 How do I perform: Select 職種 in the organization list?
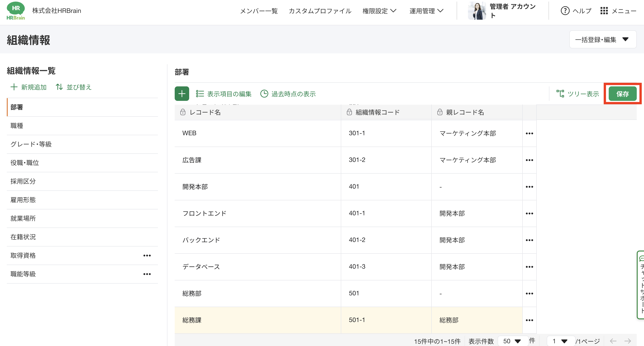[17, 126]
